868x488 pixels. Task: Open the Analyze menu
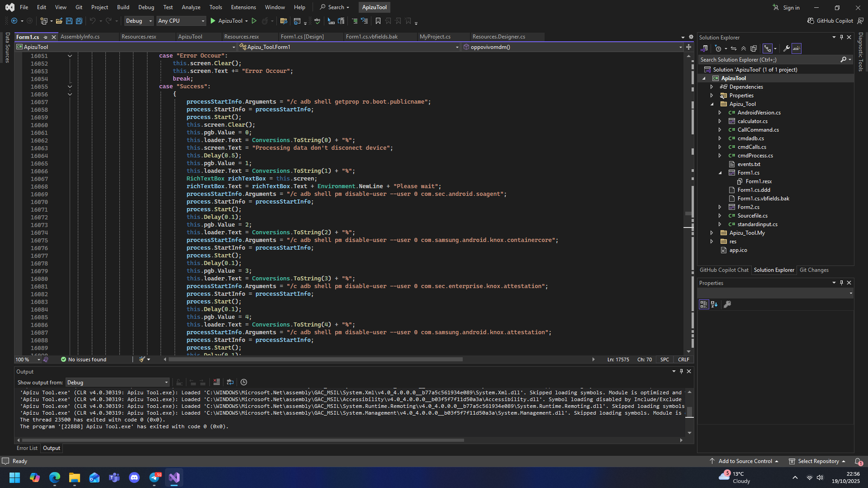(191, 7)
